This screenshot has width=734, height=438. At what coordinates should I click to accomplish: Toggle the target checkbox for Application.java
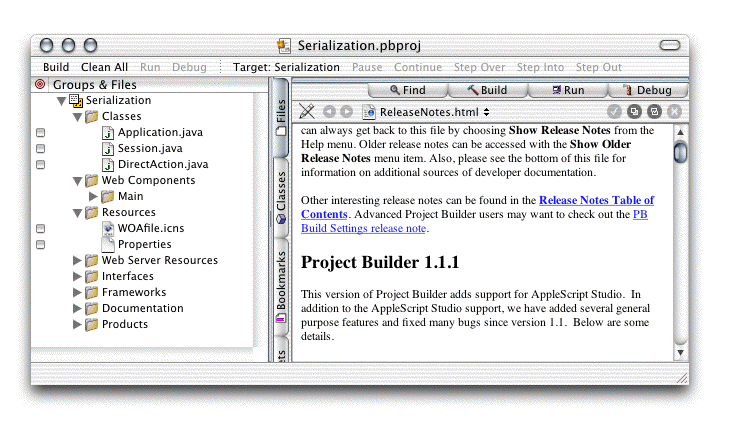[41, 133]
